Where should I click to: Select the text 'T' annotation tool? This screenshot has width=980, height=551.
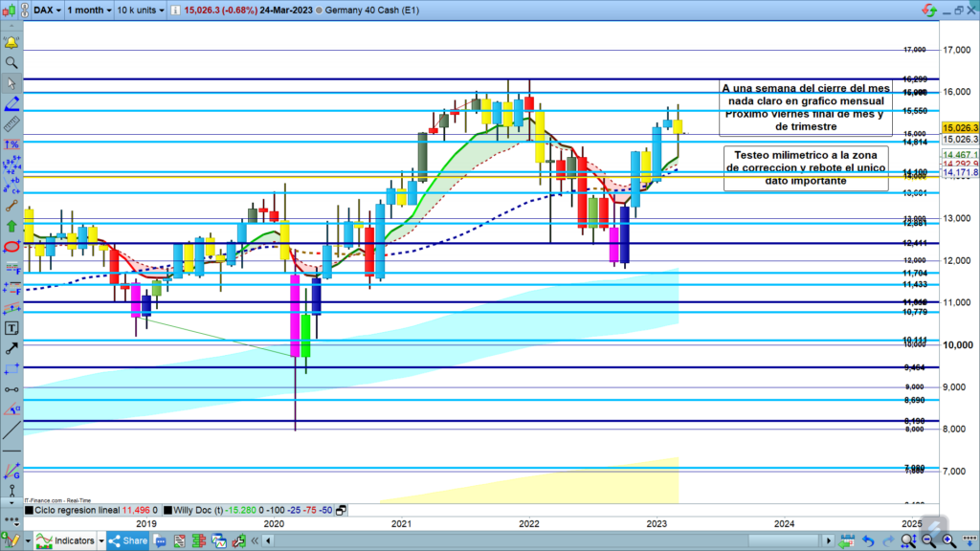click(11, 328)
